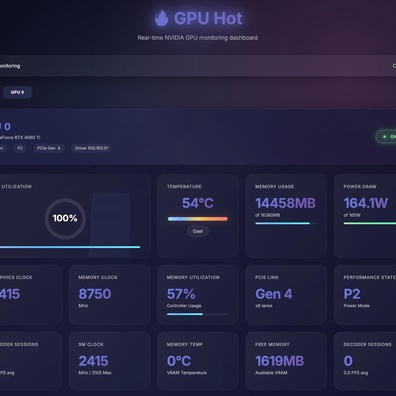Click the 100% utilization gauge ring
Screen dimensions: 396x396
65,218
